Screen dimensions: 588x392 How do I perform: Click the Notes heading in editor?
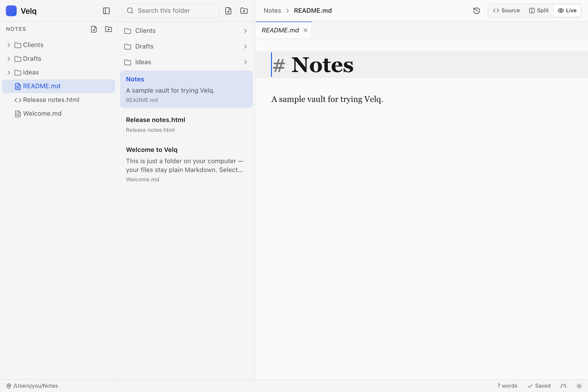(322, 65)
